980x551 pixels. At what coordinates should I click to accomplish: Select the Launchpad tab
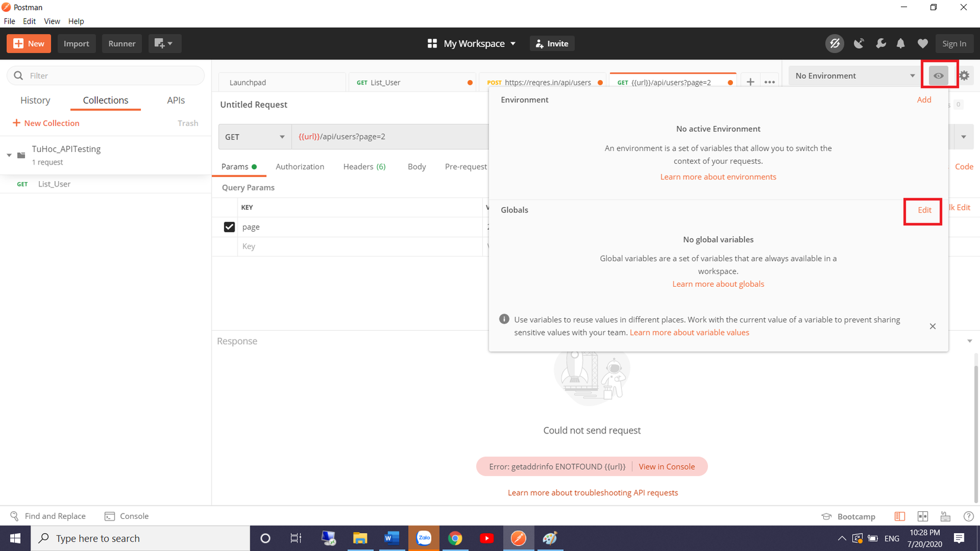point(282,82)
